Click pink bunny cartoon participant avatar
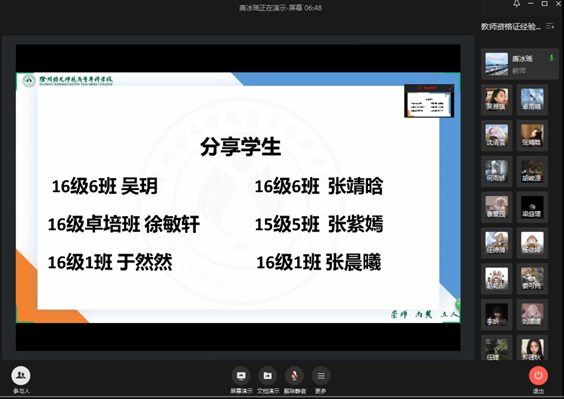This screenshot has width=564, height=399. (497, 278)
